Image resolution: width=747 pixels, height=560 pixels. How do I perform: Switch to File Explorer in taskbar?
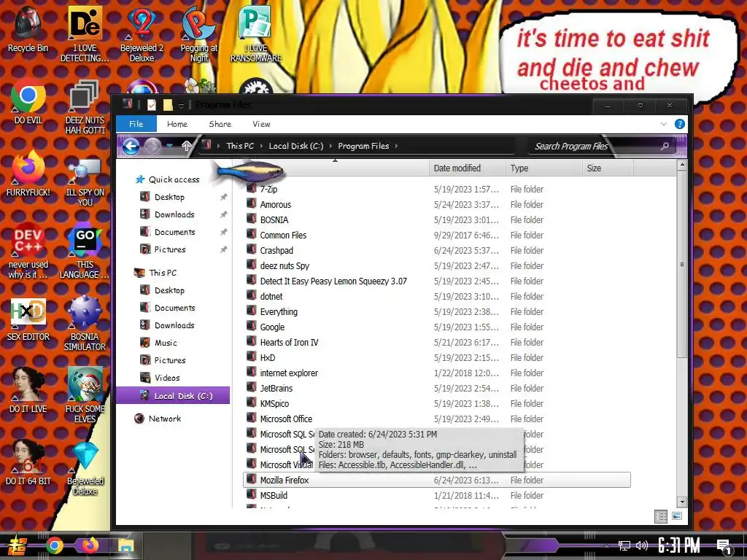(126, 545)
